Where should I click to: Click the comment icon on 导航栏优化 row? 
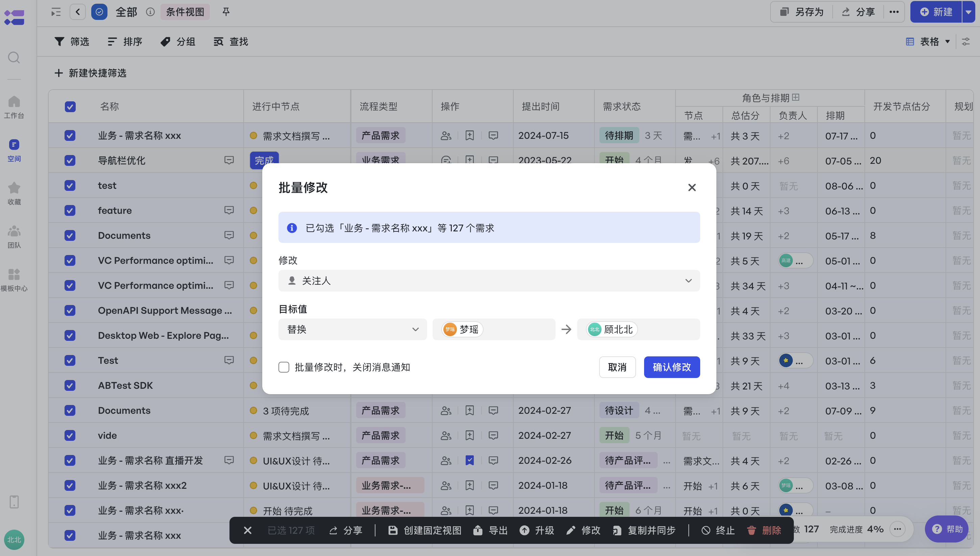click(x=229, y=160)
